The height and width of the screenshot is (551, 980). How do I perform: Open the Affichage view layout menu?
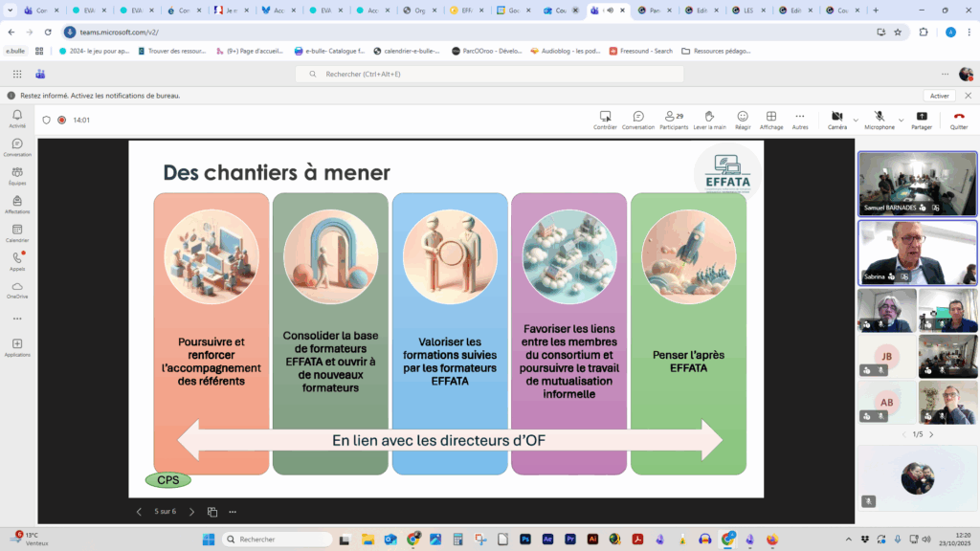pos(770,117)
